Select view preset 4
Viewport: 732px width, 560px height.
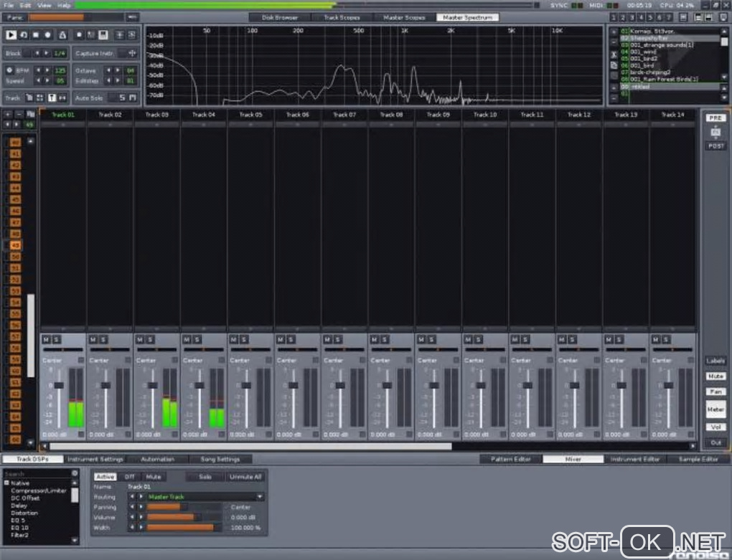pos(640,17)
